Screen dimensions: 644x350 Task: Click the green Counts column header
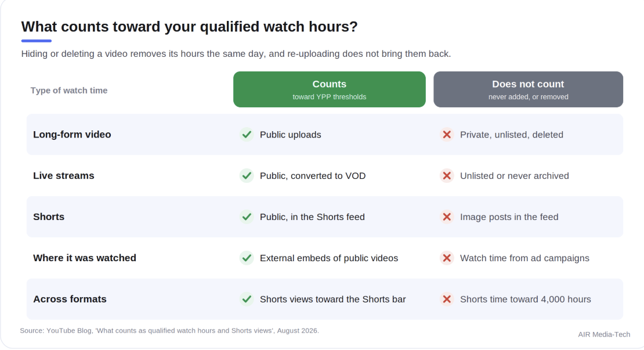click(x=330, y=89)
